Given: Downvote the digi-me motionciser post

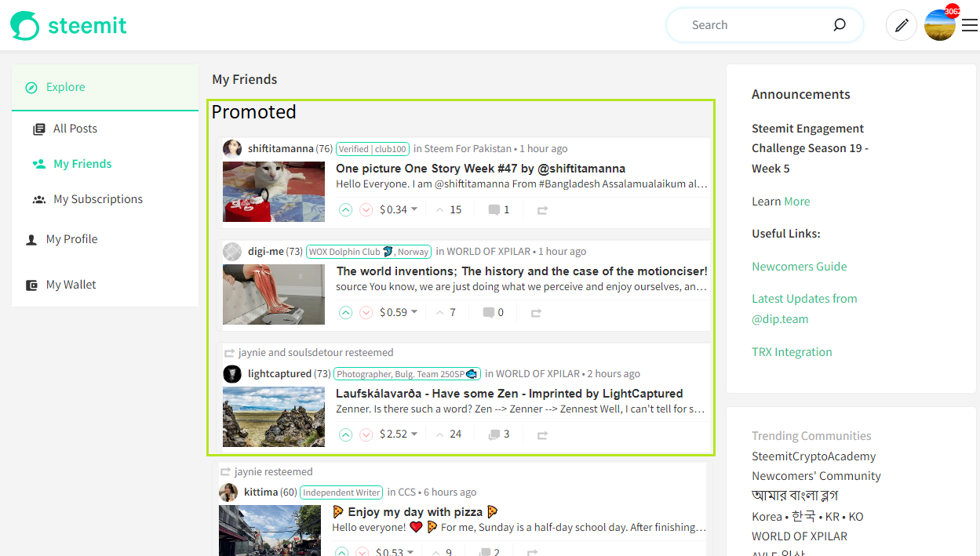Looking at the screenshot, I should (x=366, y=312).
